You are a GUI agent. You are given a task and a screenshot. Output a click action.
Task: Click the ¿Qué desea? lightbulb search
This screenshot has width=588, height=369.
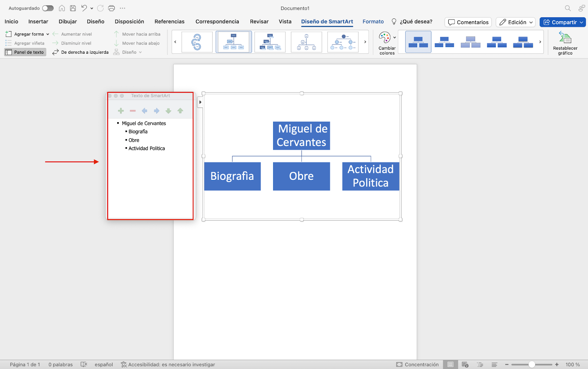(412, 22)
